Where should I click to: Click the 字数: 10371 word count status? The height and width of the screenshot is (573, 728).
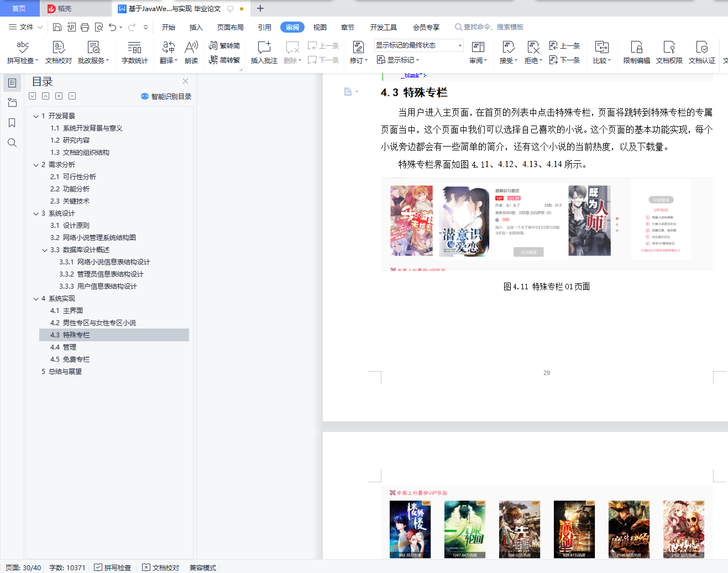(67, 567)
